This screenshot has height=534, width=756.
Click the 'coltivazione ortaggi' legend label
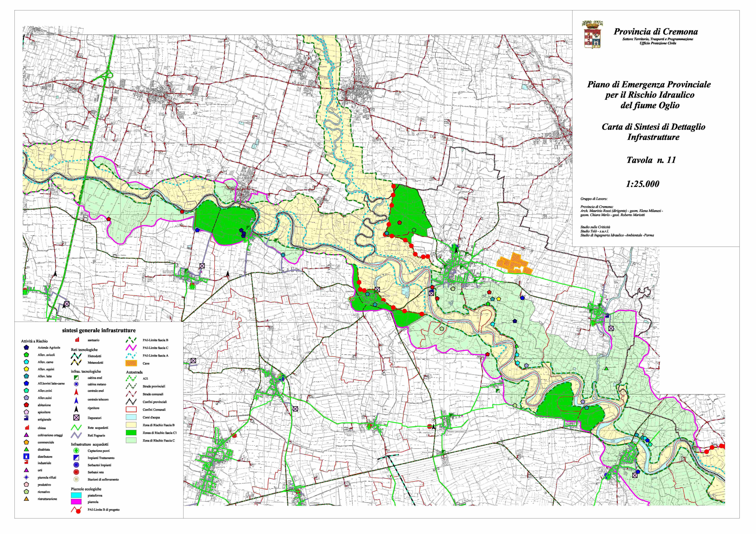[50, 435]
